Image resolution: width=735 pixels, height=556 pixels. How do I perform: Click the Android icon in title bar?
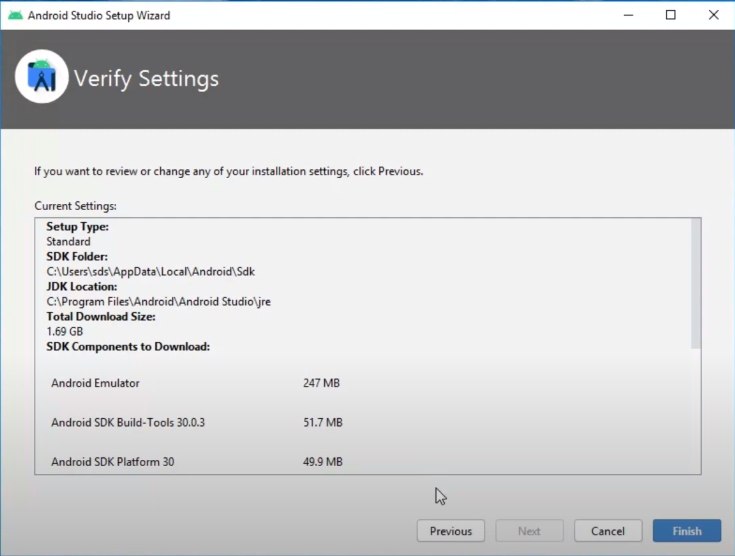[15, 15]
